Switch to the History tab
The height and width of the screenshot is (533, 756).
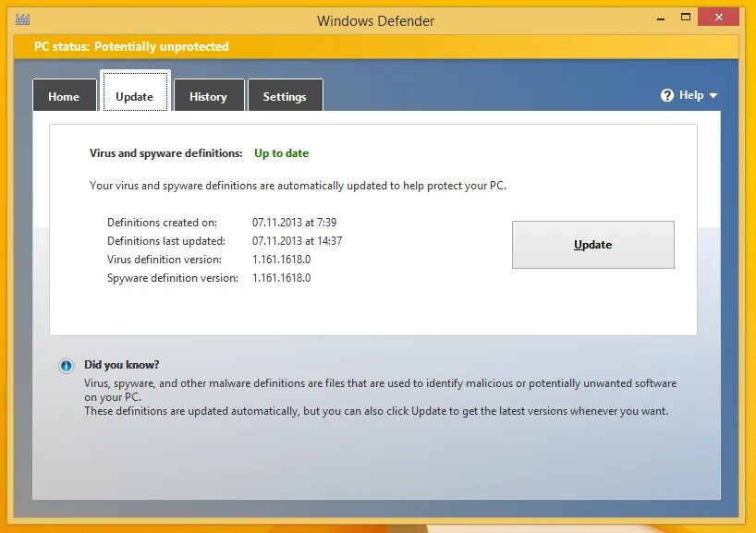click(209, 95)
